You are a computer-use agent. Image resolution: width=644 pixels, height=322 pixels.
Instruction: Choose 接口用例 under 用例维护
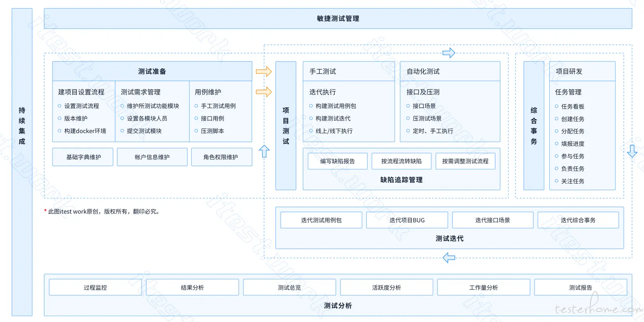[x=212, y=118]
